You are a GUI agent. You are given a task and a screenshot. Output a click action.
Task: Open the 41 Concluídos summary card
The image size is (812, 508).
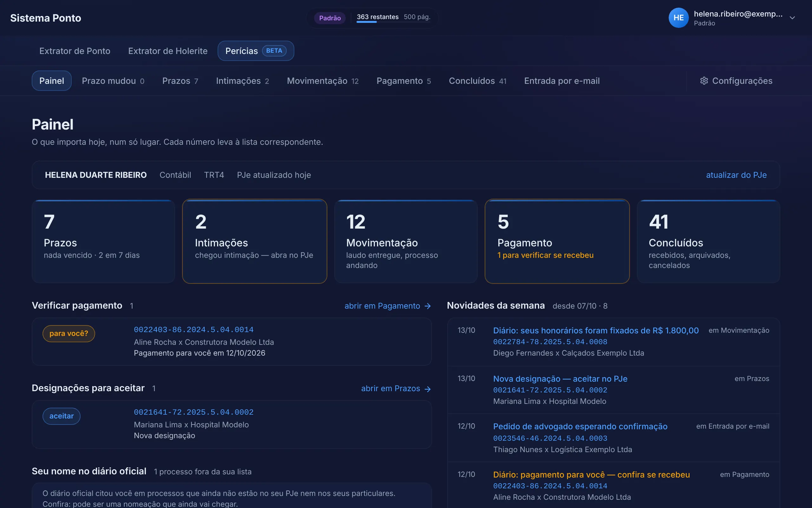tap(708, 241)
